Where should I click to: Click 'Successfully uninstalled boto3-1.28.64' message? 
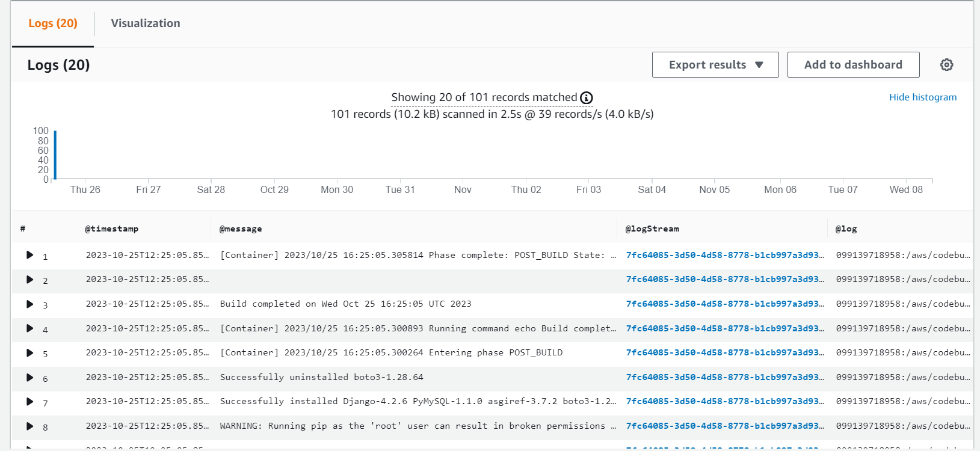click(322, 378)
